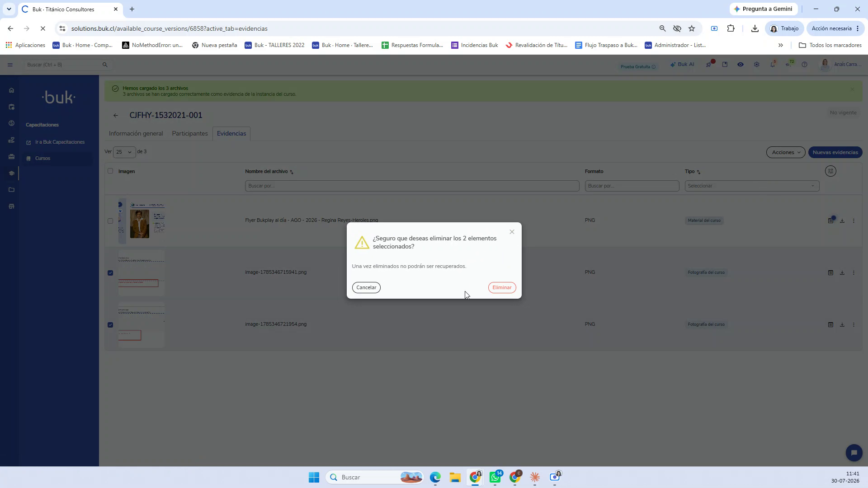Open File Explorer from the taskbar
This screenshot has height=488, width=868.
(x=455, y=477)
